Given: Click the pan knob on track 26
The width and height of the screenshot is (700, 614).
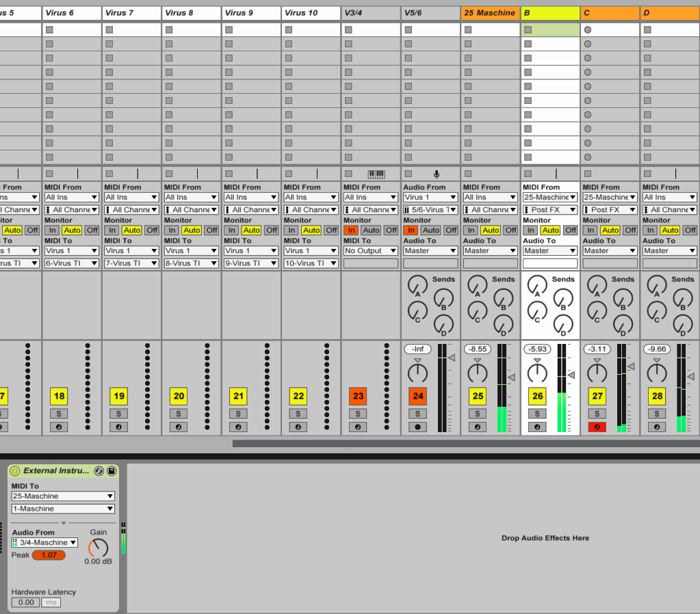Looking at the screenshot, I should coord(537,373).
